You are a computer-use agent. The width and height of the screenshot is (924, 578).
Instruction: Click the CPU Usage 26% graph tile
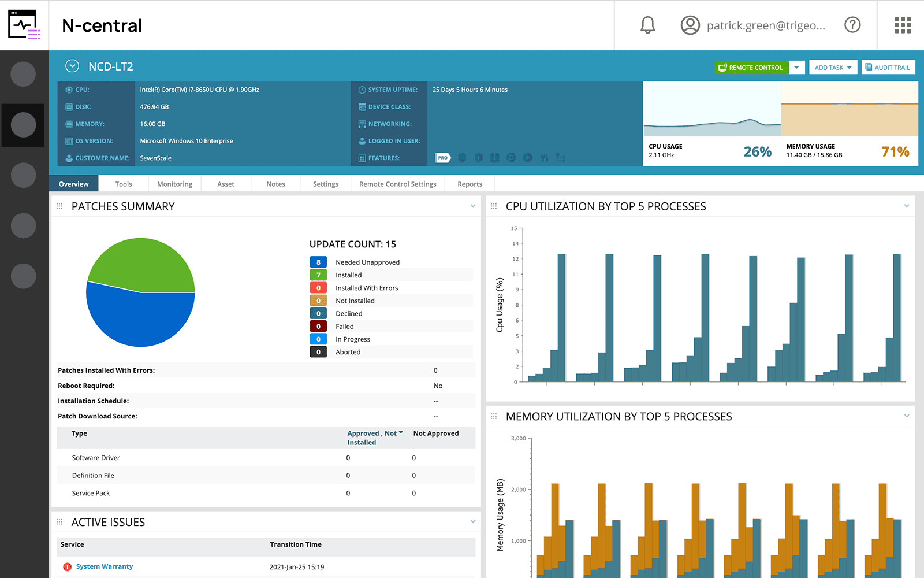coord(712,124)
